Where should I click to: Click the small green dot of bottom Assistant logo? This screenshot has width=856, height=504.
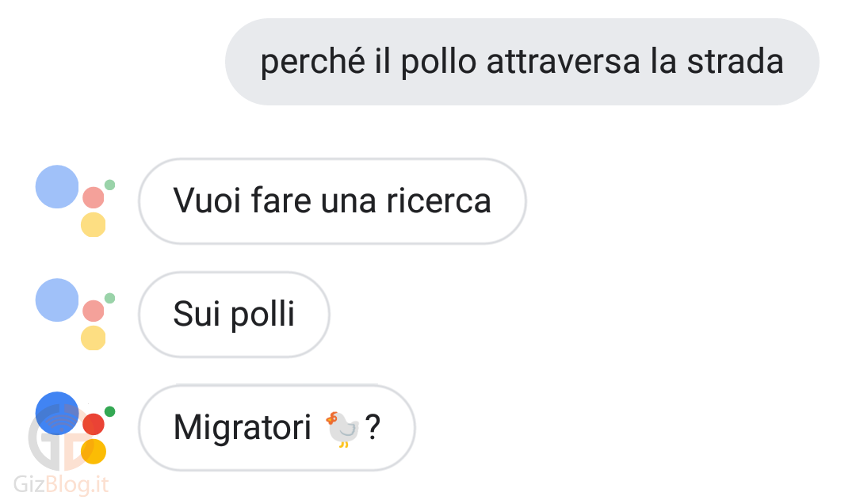109,411
